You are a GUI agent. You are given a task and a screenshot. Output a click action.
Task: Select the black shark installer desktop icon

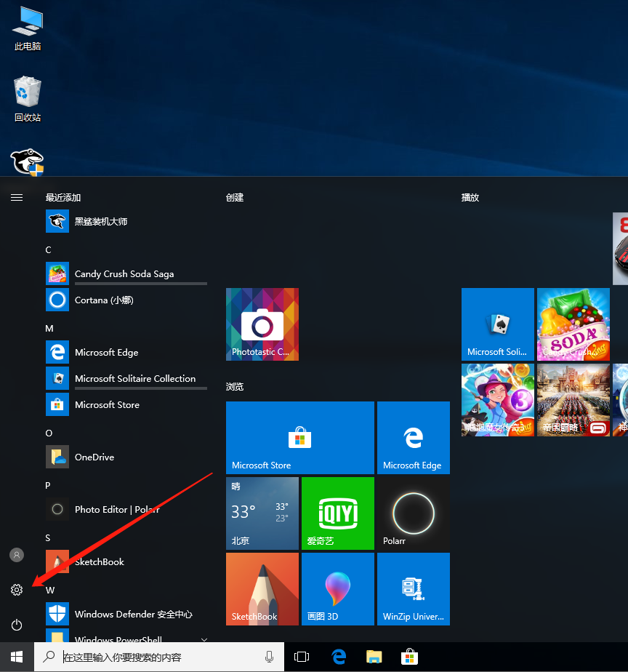tap(28, 162)
